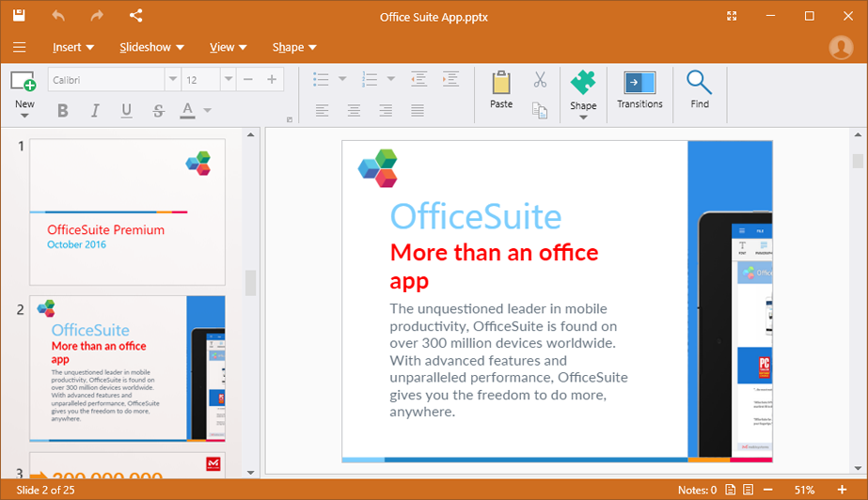Toggle Strikethrough formatting
Screen dimensions: 868x500
[159, 111]
